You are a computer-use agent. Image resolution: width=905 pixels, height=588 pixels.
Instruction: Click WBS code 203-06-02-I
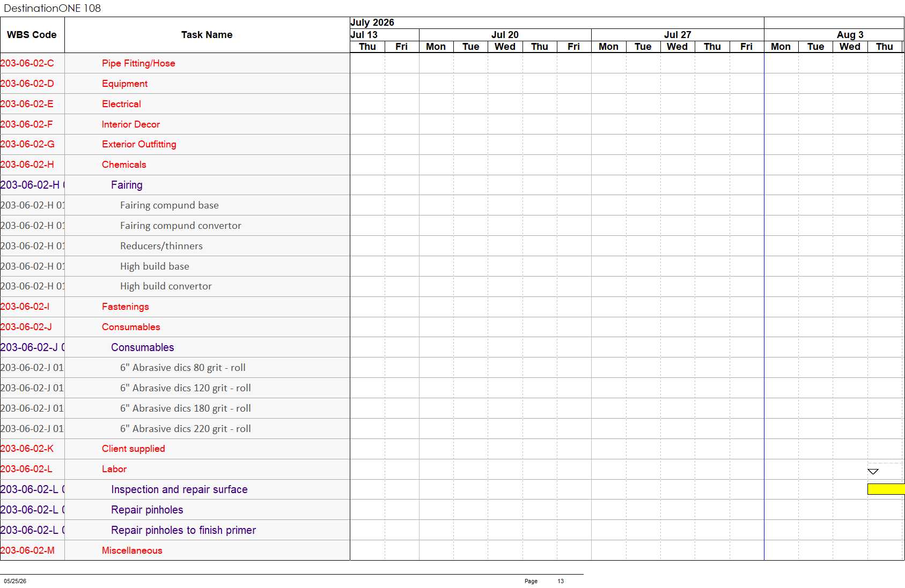25,307
